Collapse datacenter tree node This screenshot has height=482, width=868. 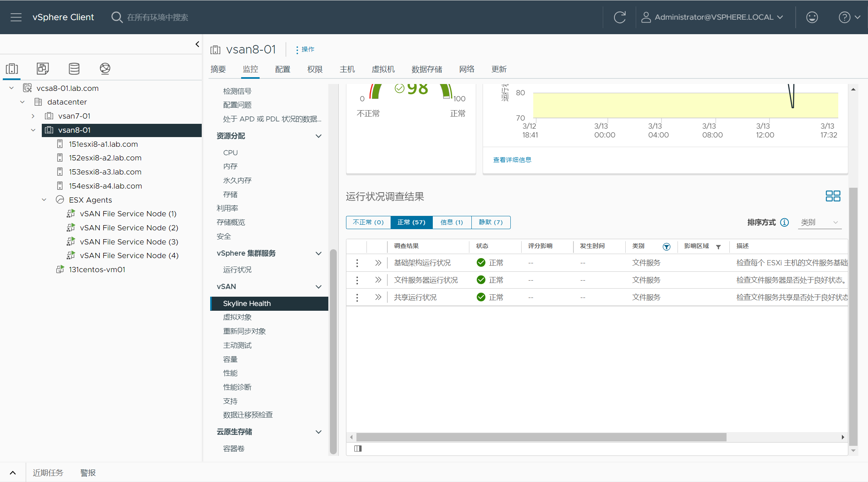pyautogui.click(x=23, y=102)
